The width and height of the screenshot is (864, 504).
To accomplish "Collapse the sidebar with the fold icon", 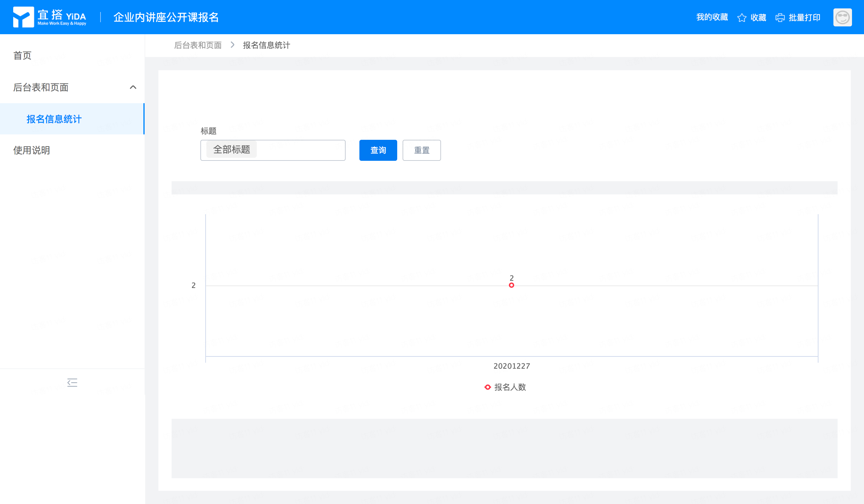I will (72, 382).
